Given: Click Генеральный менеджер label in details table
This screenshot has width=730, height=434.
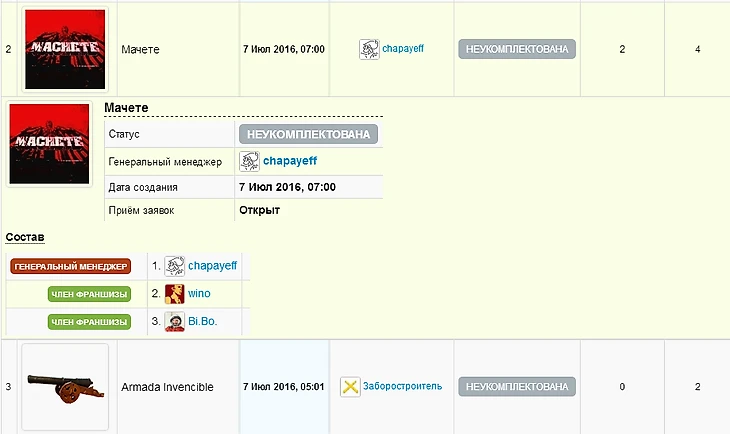Looking at the screenshot, I should pos(165,162).
